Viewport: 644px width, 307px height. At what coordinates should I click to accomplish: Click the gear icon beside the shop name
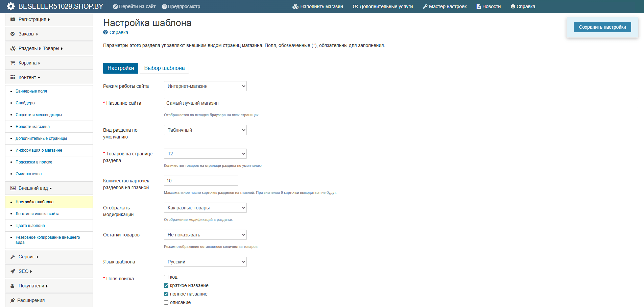coord(11,6)
